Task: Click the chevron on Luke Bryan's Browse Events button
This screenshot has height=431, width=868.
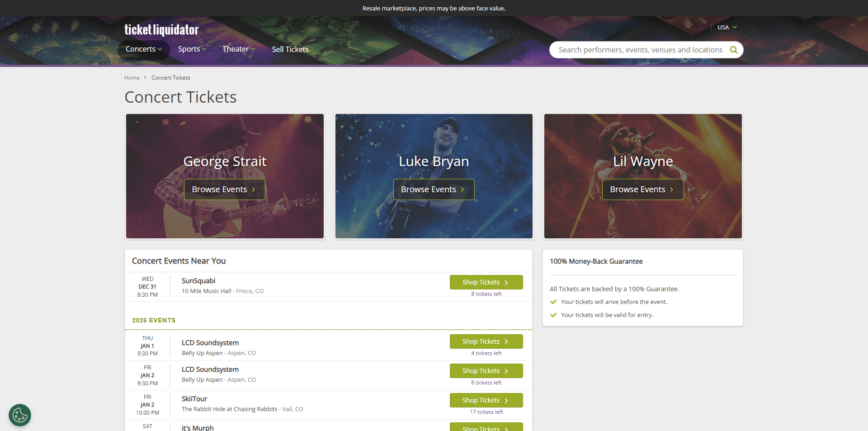Action: [462, 189]
